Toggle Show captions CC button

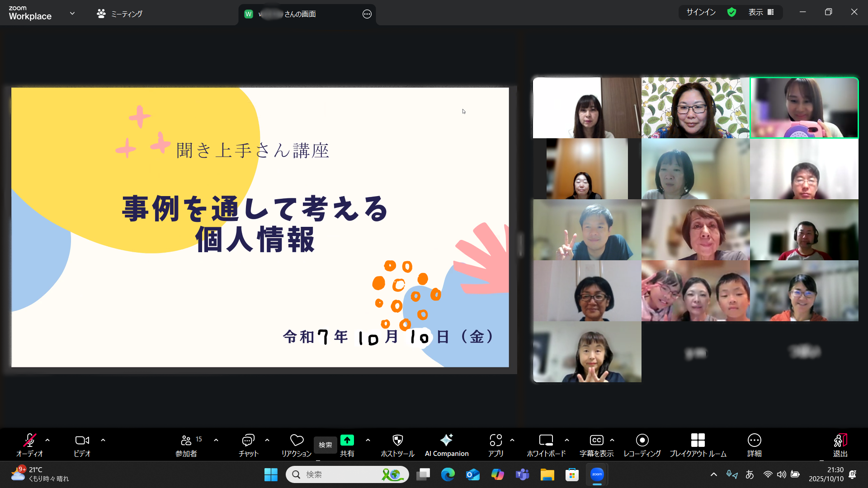pyautogui.click(x=596, y=441)
